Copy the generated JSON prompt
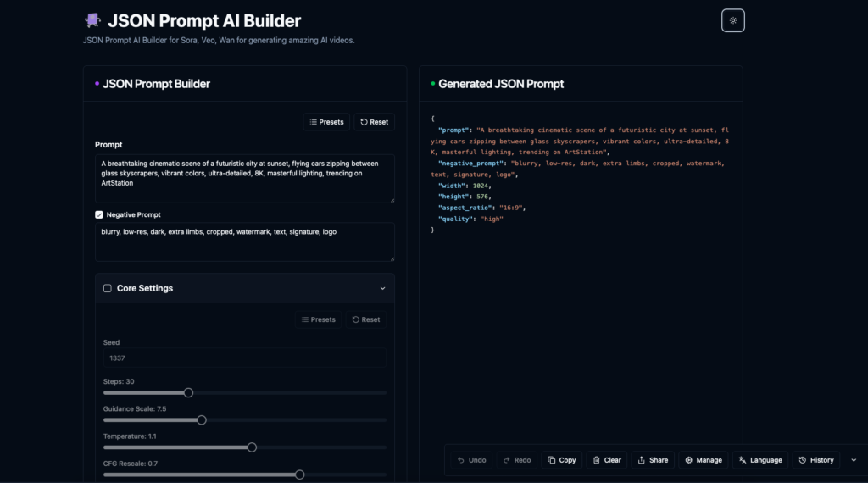This screenshot has width=868, height=483. [x=561, y=460]
